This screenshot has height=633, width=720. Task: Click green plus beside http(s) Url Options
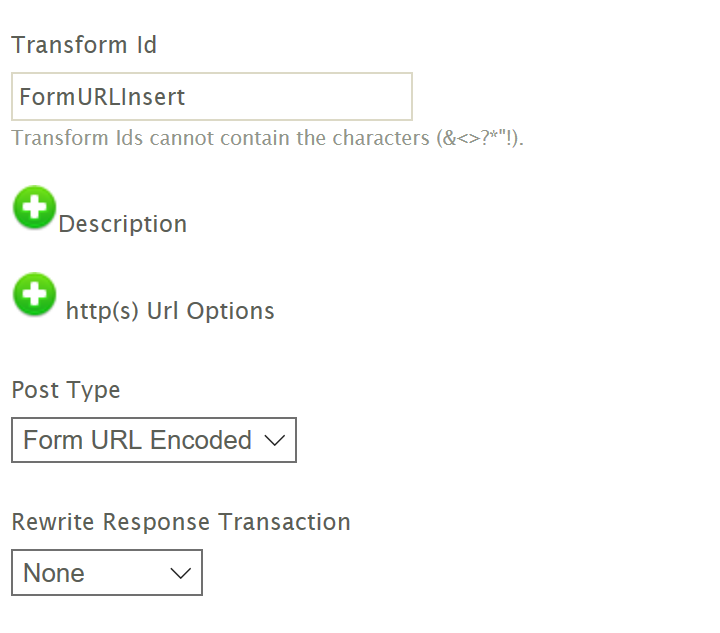pyautogui.click(x=35, y=295)
